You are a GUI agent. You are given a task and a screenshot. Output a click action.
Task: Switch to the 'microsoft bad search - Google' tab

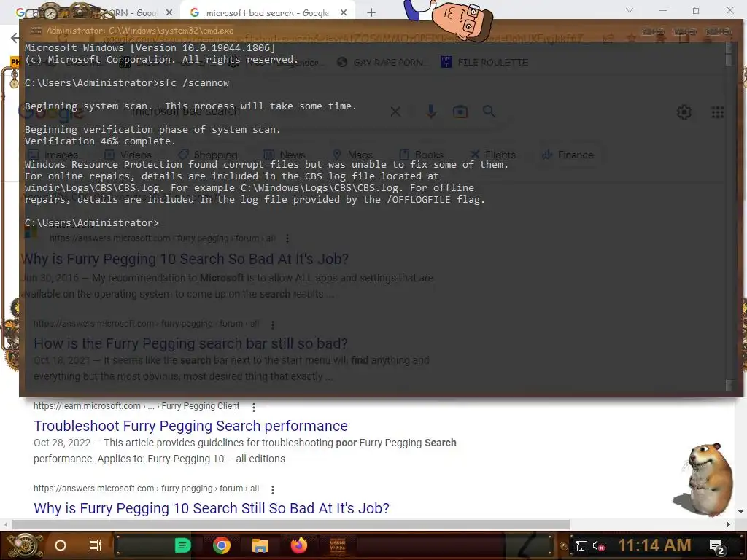pyautogui.click(x=267, y=13)
